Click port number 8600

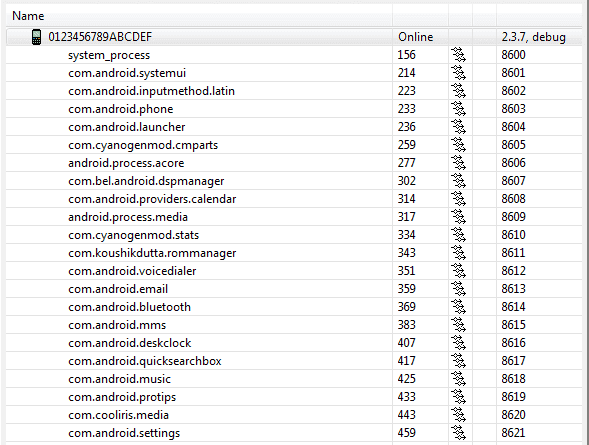pyautogui.click(x=513, y=55)
